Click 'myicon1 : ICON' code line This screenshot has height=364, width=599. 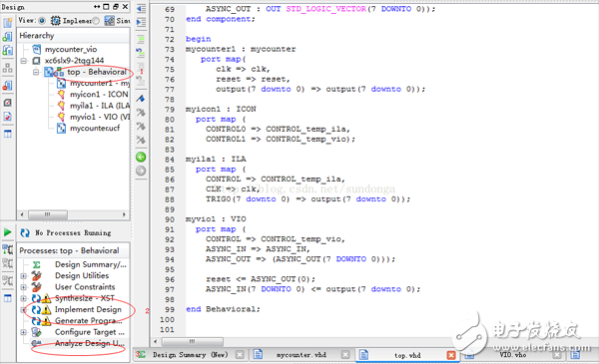[x=221, y=109]
